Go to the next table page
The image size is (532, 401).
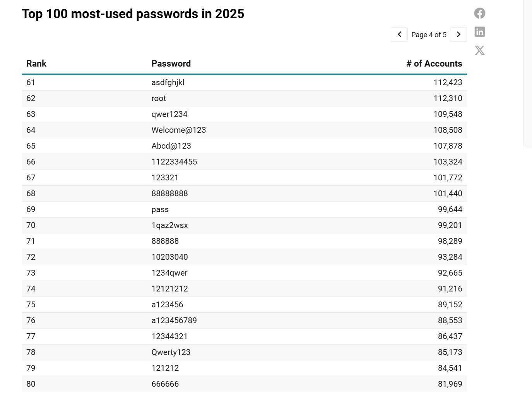click(458, 34)
